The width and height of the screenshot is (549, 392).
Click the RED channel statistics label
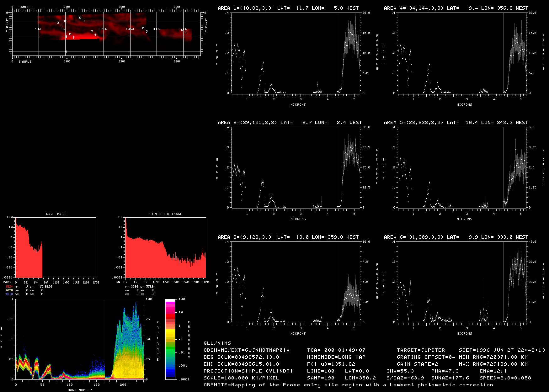coord(9,287)
